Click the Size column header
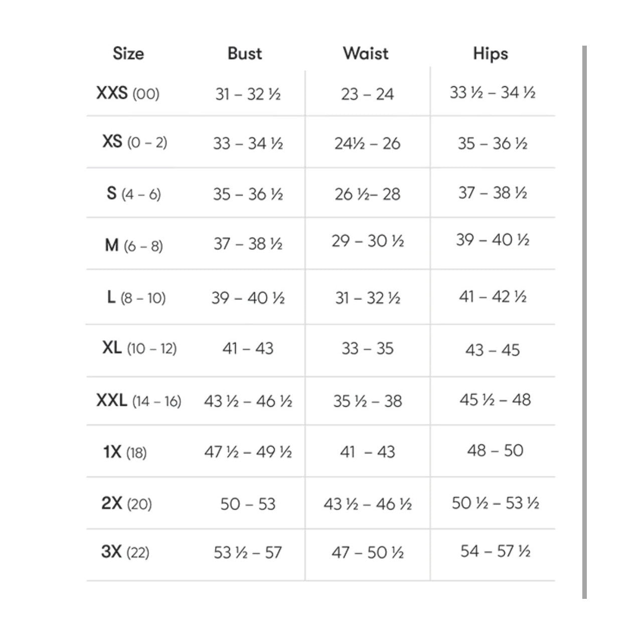This screenshot has width=644, height=644. 128,53
